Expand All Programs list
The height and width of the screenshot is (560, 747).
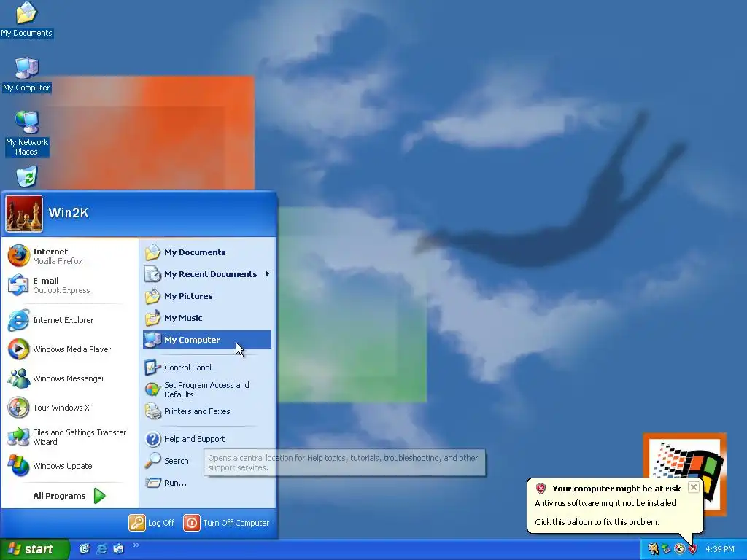[69, 496]
